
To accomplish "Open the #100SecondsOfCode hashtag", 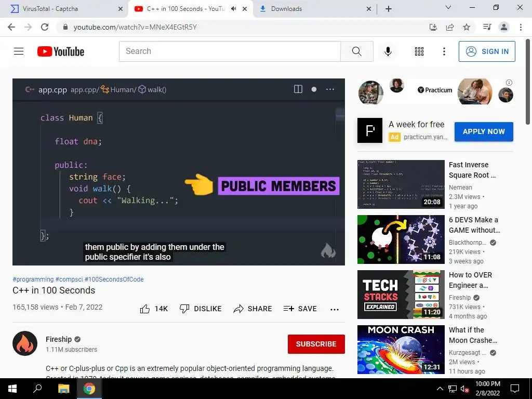I will pos(114,279).
